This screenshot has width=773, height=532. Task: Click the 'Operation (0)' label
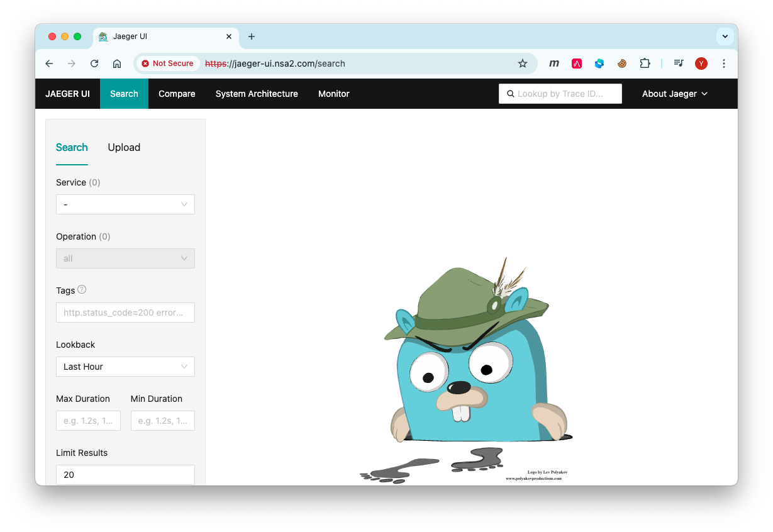[83, 236]
